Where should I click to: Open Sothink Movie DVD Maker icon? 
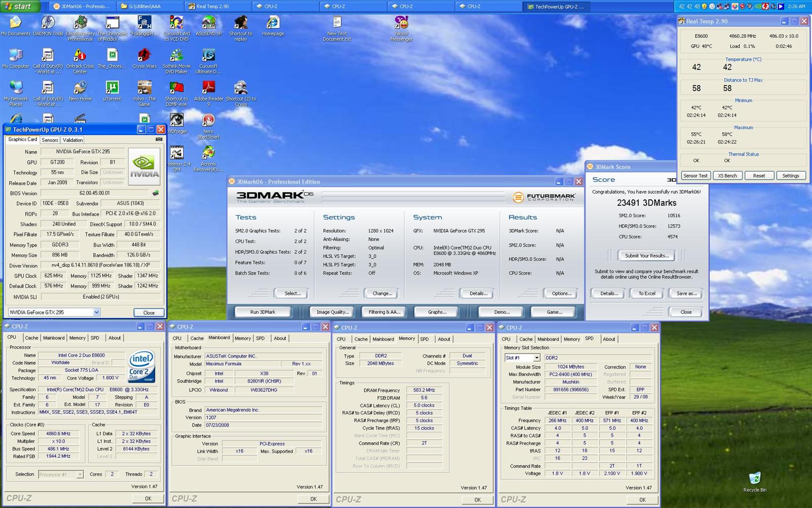click(176, 61)
